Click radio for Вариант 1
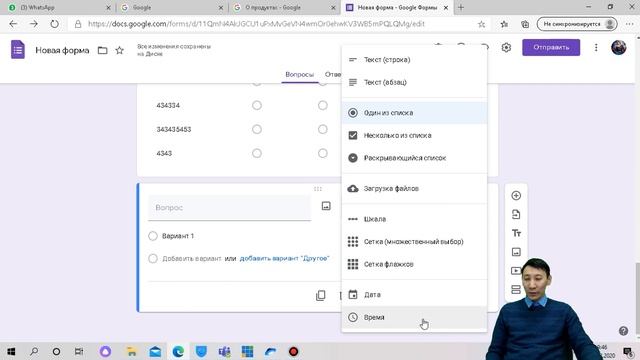Screen dimensions: 640x360 click(153, 236)
